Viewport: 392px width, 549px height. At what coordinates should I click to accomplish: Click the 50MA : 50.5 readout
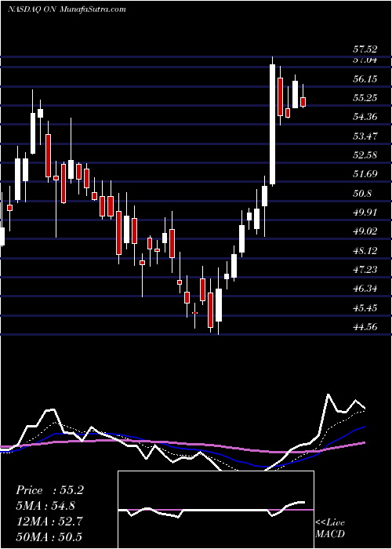[49, 536]
